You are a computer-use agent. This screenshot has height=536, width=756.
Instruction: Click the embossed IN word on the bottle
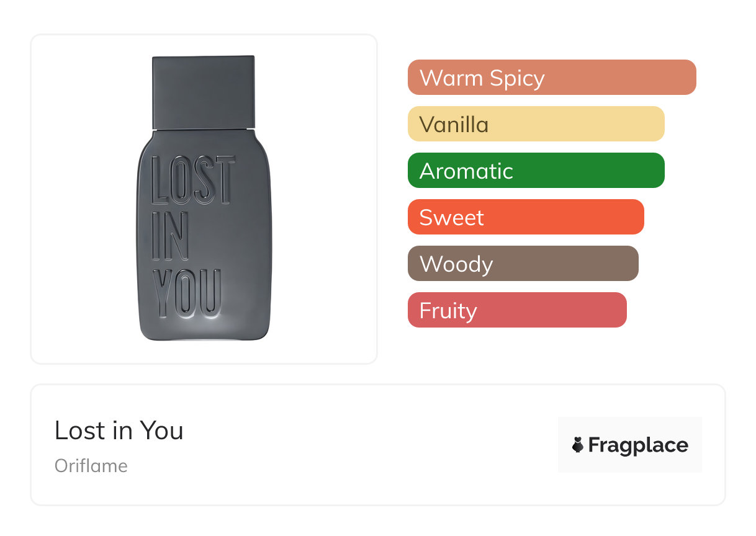169,238
